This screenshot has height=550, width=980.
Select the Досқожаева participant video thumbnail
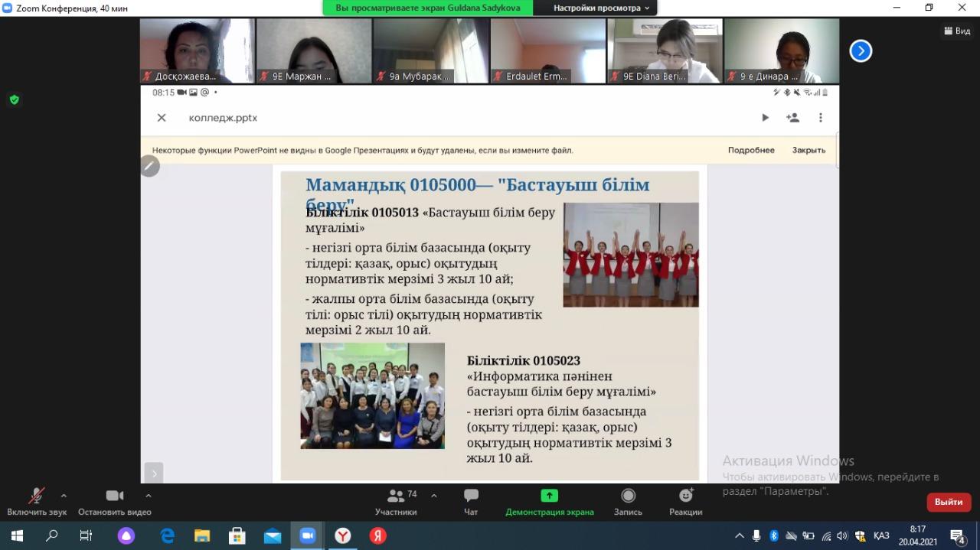tap(197, 50)
